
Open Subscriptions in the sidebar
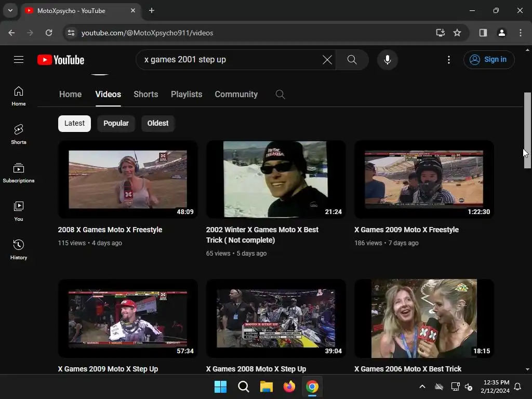[x=19, y=172]
